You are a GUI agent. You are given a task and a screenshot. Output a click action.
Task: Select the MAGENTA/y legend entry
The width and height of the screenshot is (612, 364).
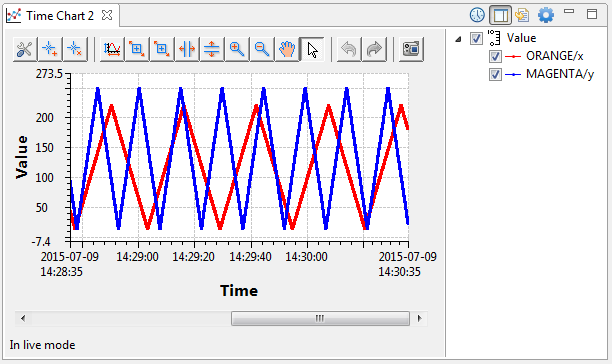pyautogui.click(x=560, y=74)
